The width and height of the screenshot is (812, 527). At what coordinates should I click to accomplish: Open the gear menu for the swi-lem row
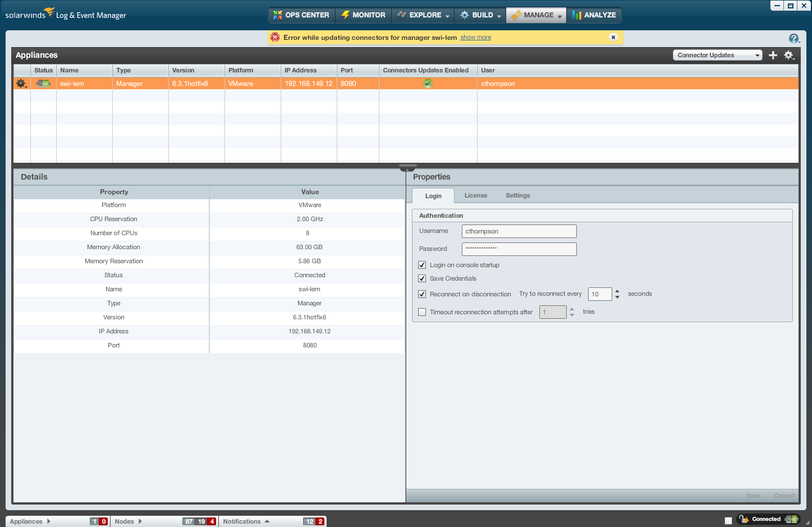click(x=21, y=84)
